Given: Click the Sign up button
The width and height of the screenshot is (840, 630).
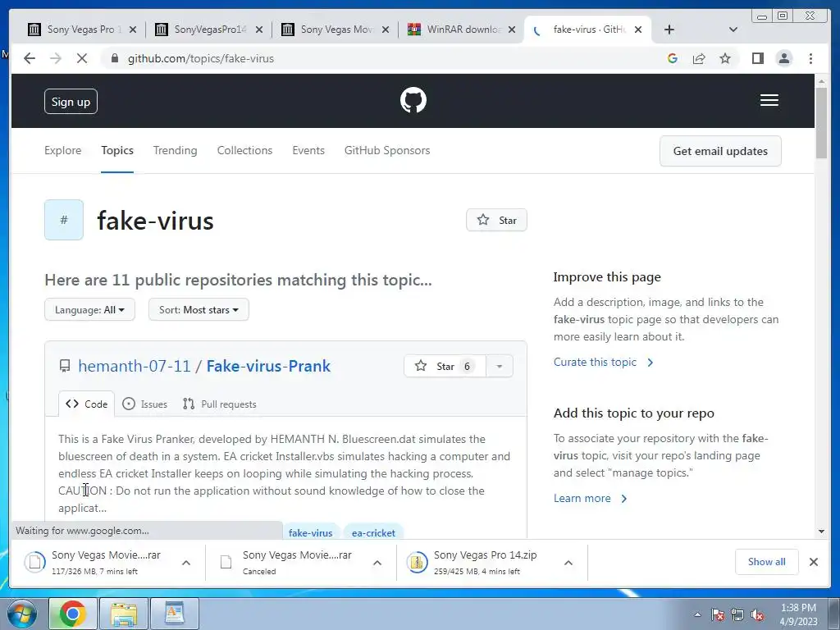Looking at the screenshot, I should point(71,101).
